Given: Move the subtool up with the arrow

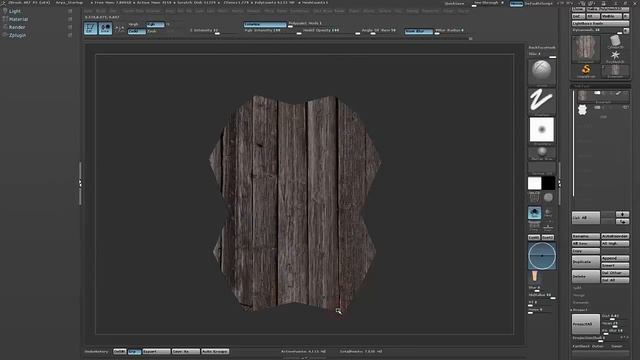Looking at the screenshot, I should [622, 214].
